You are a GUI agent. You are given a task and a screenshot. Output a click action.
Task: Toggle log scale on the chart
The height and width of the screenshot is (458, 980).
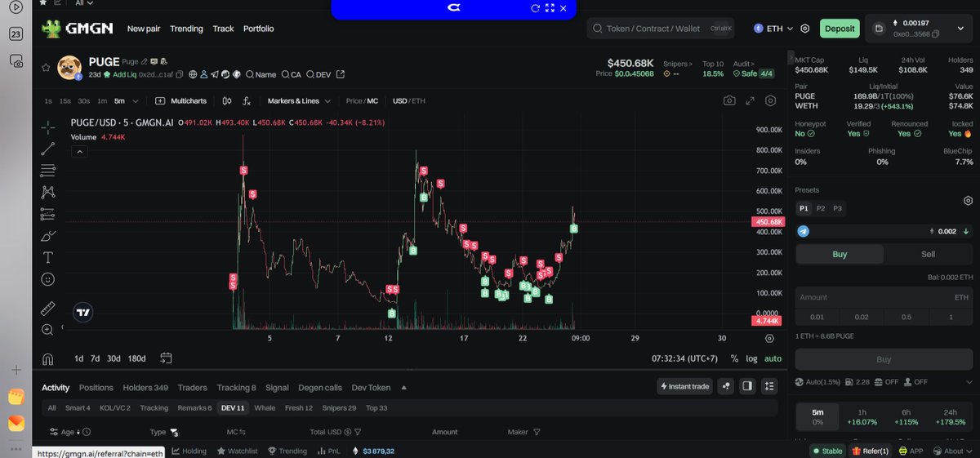click(751, 358)
